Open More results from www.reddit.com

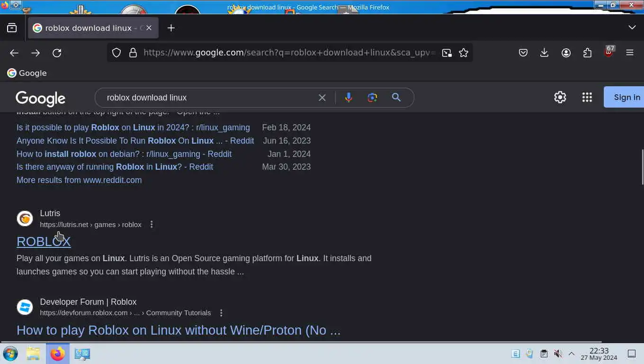click(x=79, y=180)
